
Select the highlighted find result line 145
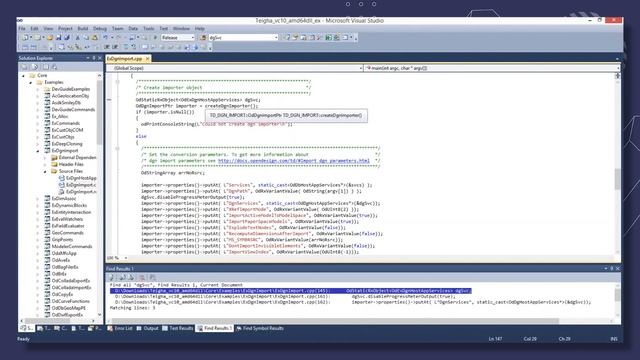[291, 291]
